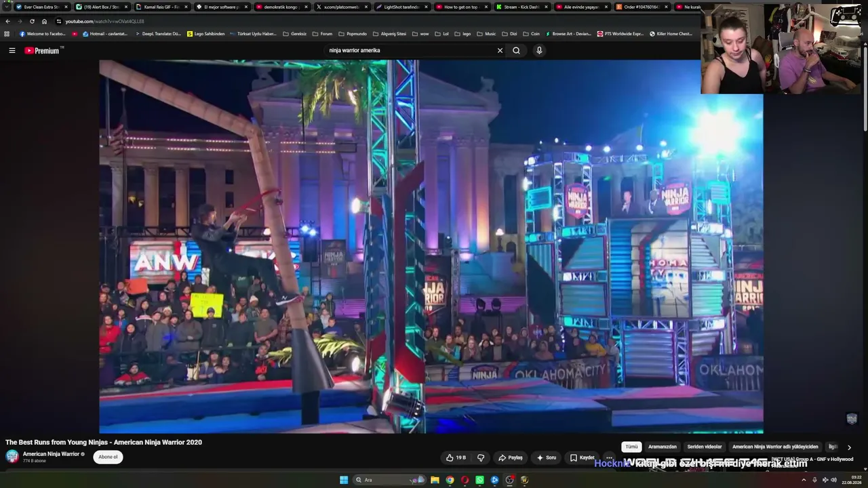The image size is (868, 488).
Task: Clear the search box text
Action: point(500,50)
